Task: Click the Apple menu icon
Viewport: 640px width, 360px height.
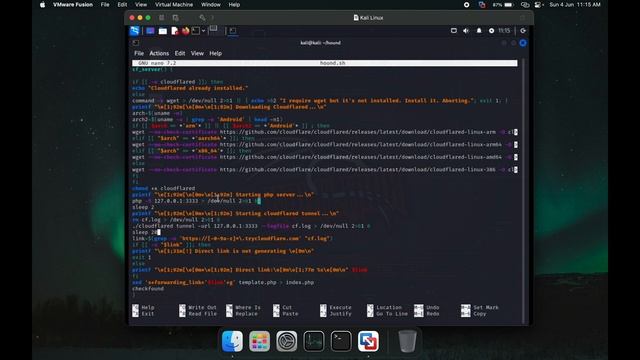Action: [42, 5]
